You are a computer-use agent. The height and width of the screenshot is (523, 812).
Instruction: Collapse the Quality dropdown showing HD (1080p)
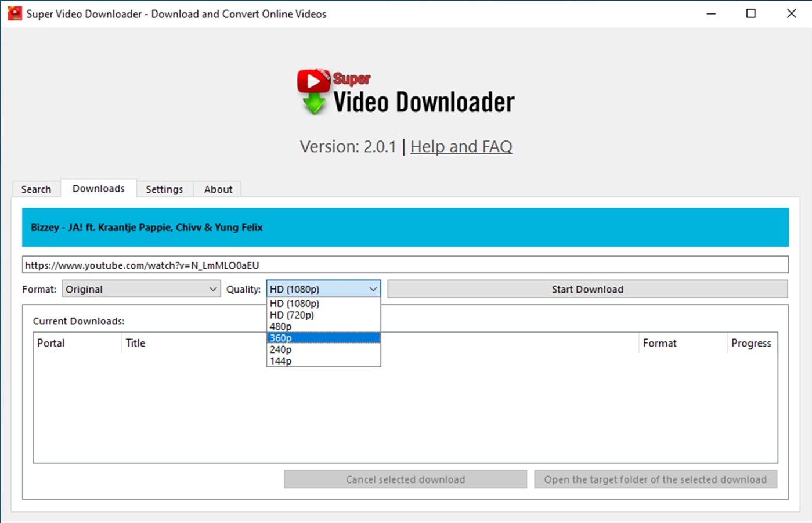click(x=323, y=288)
